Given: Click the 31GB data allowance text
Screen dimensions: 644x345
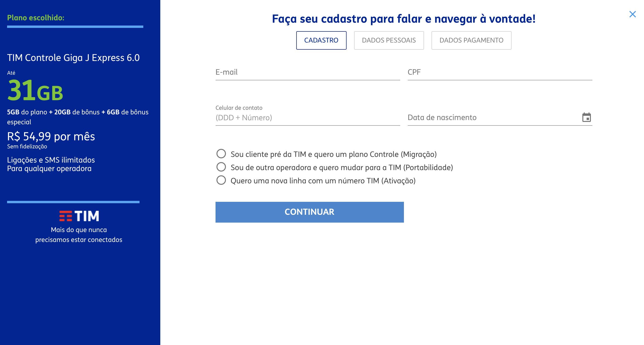Looking at the screenshot, I should (x=35, y=91).
